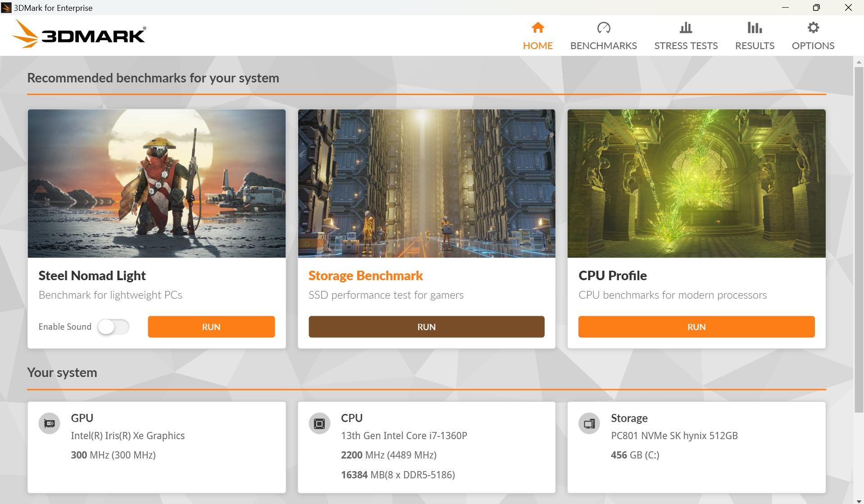
Task: Click the scrollbar up arrow
Action: 859,62
